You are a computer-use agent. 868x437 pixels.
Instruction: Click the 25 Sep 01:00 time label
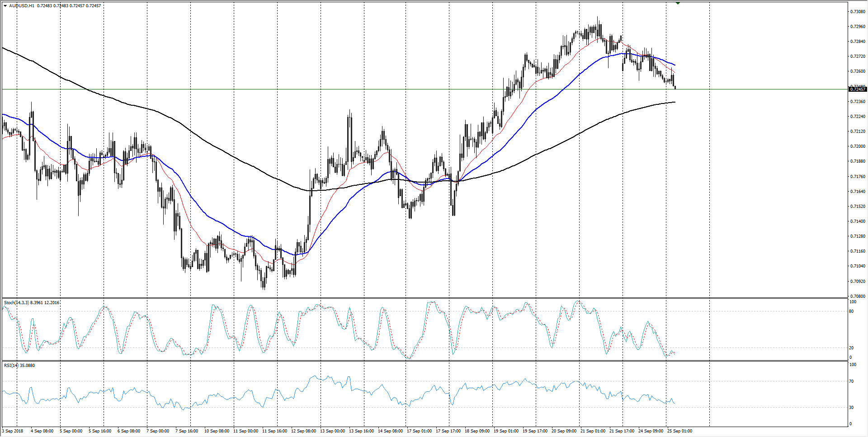click(x=679, y=431)
